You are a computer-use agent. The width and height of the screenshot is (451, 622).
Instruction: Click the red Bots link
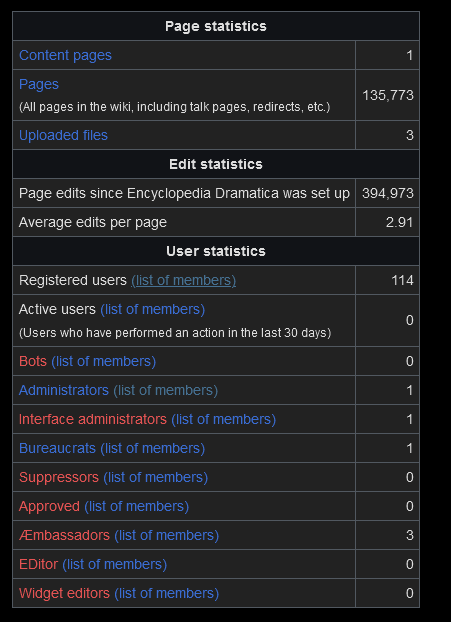pos(33,361)
